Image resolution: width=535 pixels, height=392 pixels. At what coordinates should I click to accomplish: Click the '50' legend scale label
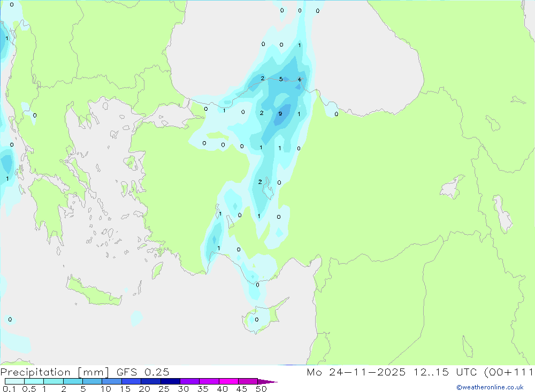point(261,389)
